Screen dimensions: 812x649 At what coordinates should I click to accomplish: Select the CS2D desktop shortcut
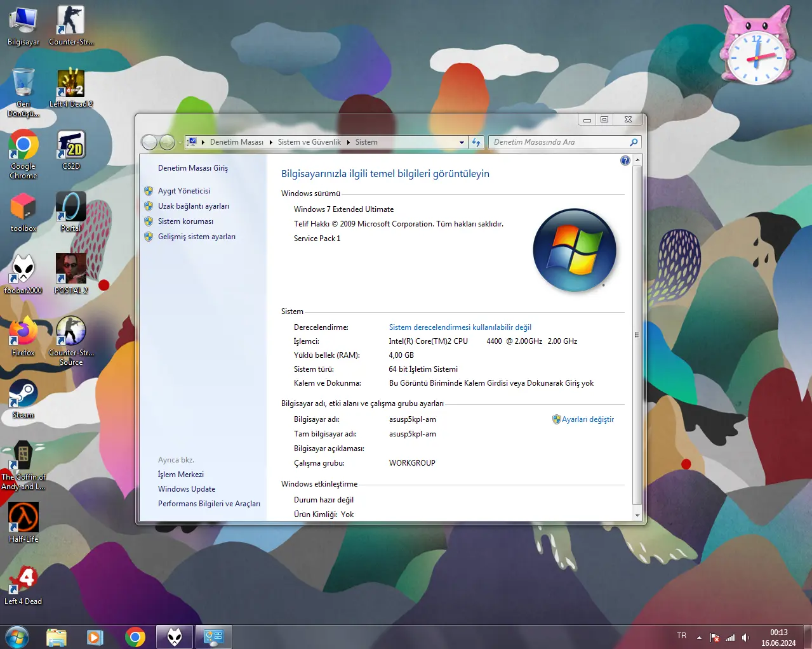[71, 150]
